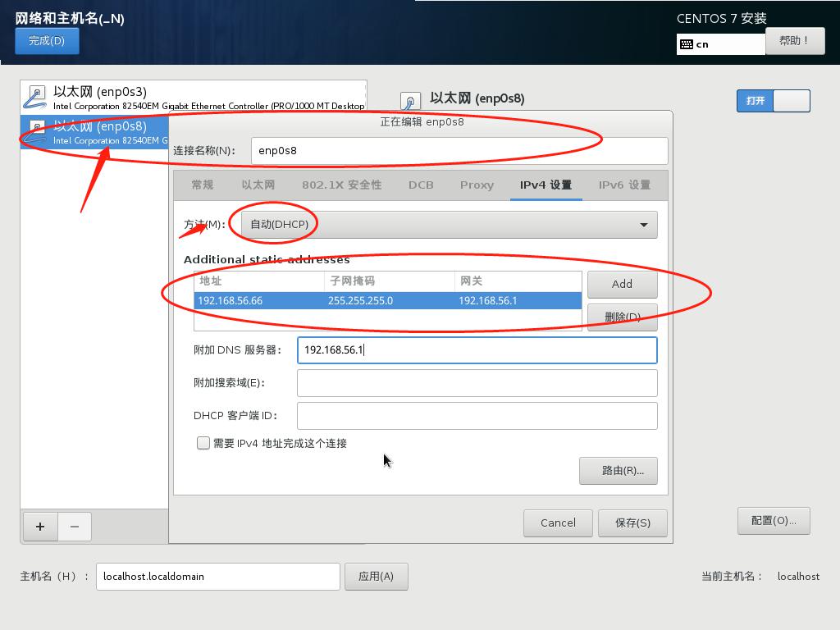Switch to IPv6 settings tab
The width and height of the screenshot is (840, 630).
pyautogui.click(x=624, y=185)
